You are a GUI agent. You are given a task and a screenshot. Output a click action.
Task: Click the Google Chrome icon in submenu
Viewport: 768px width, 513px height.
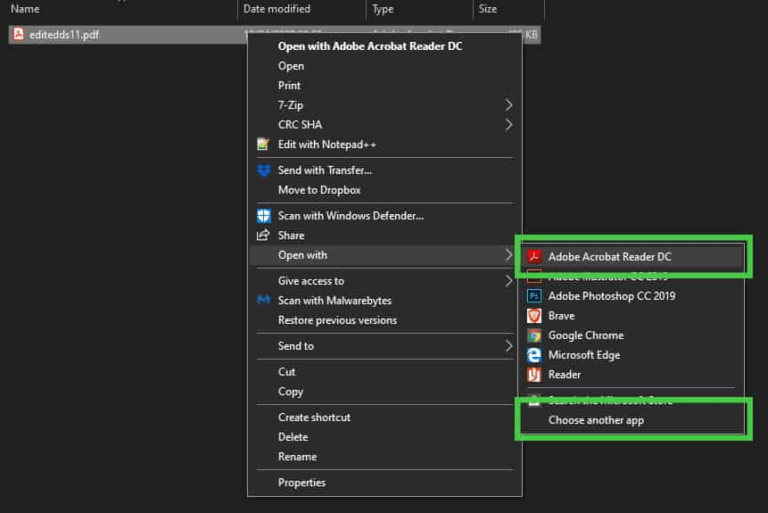coord(534,336)
